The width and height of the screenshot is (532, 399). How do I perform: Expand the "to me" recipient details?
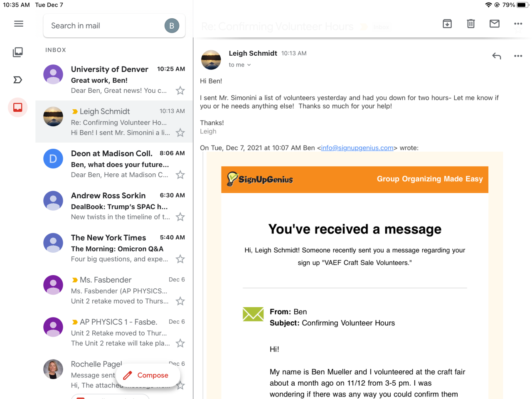[x=240, y=65]
